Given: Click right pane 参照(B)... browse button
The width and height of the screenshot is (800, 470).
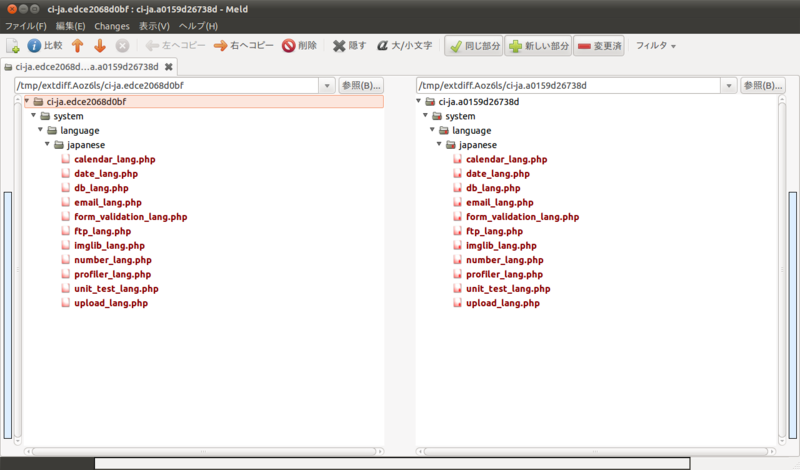Looking at the screenshot, I should [x=763, y=86].
